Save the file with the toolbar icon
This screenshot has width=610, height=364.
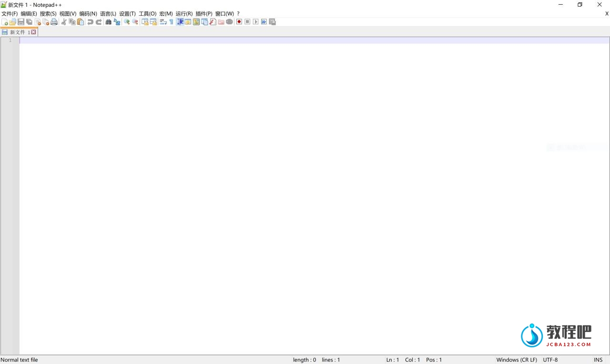(21, 22)
